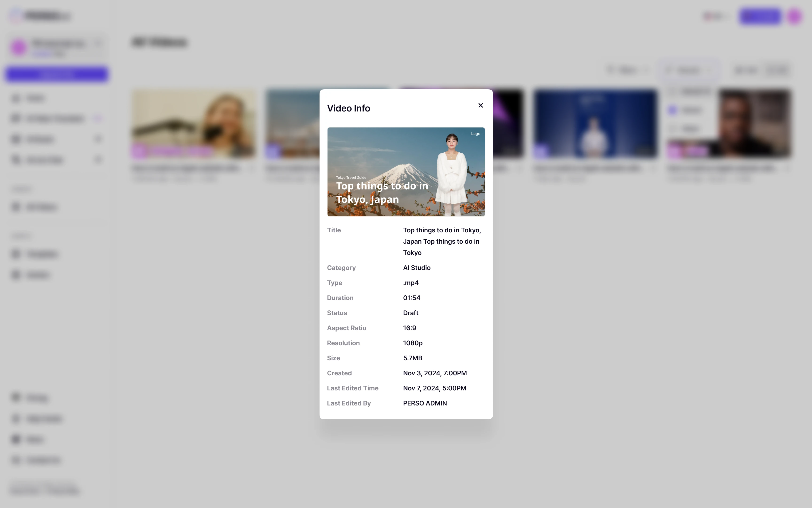Click the 'Category' field label

pyautogui.click(x=341, y=268)
